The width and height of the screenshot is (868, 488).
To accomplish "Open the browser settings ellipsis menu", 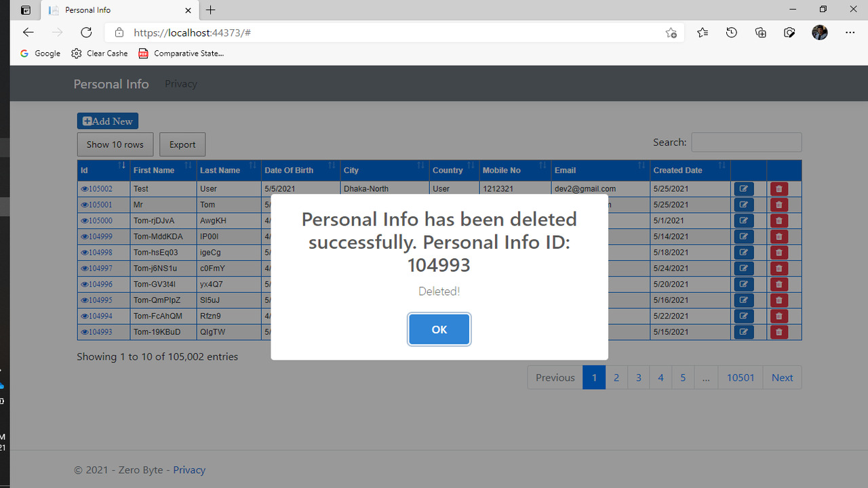I will [x=850, y=32].
